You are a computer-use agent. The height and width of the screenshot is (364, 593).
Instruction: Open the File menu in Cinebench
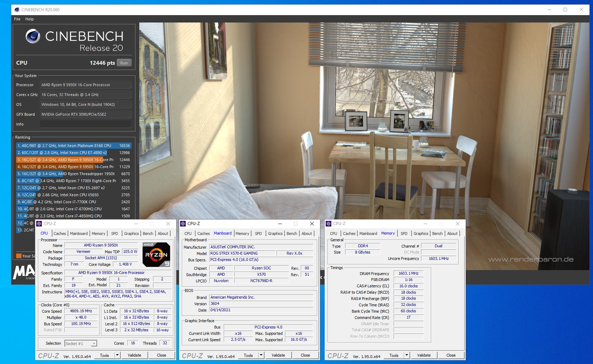point(17,19)
